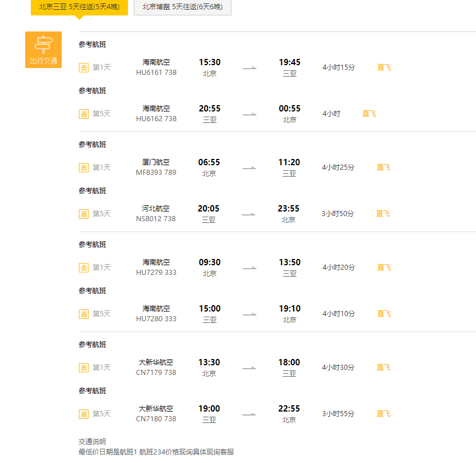Click the 厦门航空 MF8393 airline name
476x463 pixels.
[x=156, y=162]
